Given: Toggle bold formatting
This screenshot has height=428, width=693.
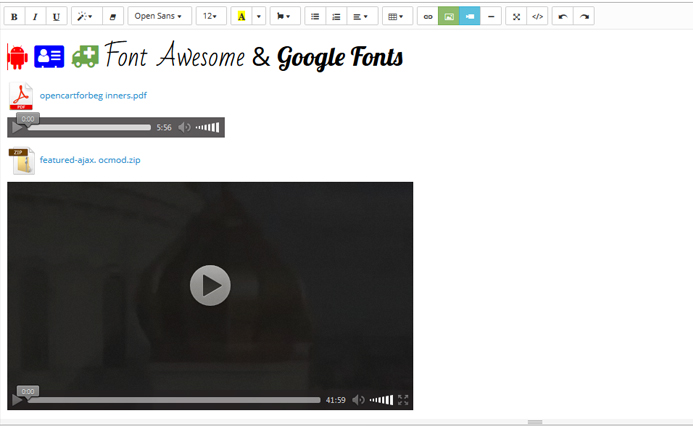Looking at the screenshot, I should click(14, 16).
